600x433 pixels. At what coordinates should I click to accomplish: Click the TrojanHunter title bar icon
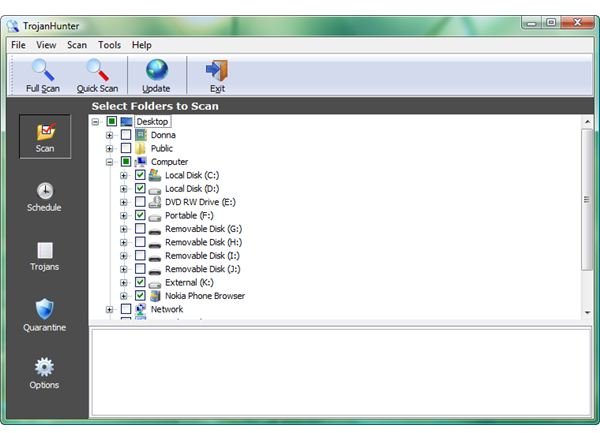tap(12, 26)
